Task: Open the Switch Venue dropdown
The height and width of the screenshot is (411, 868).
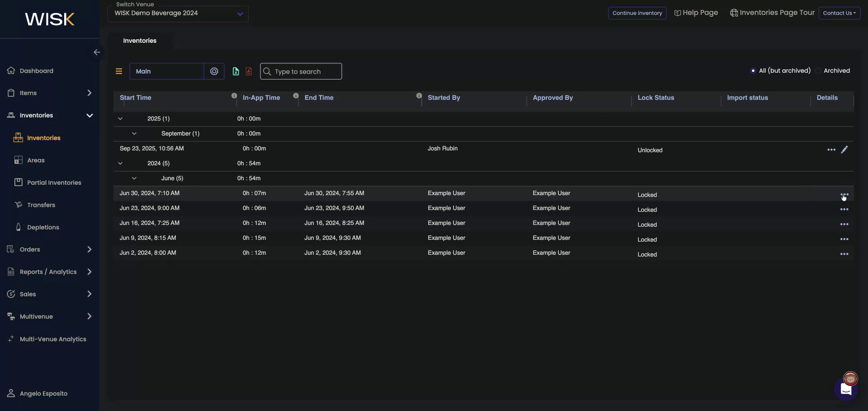Action: (x=177, y=14)
